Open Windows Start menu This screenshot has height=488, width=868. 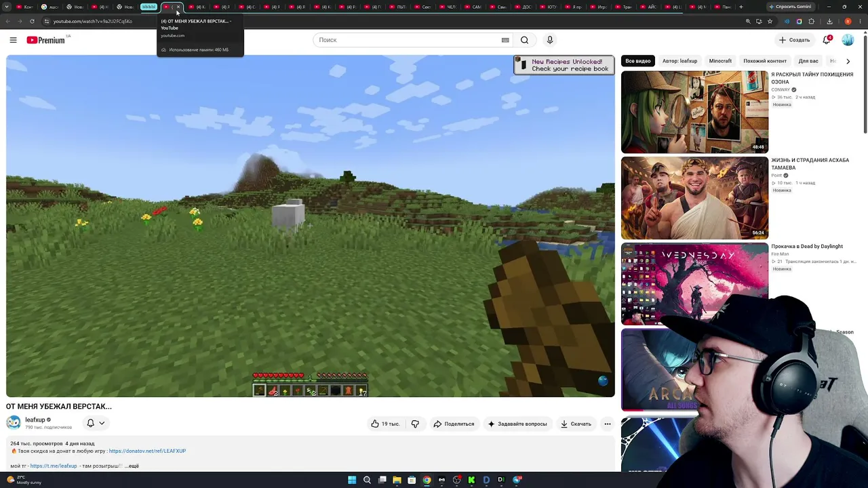point(352,480)
